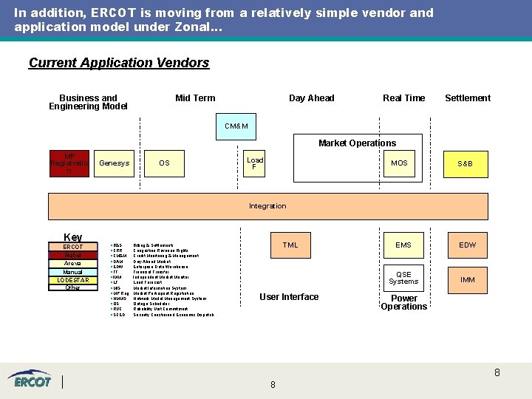Image resolution: width=532 pixels, height=399 pixels.
Task: Click the 'Real Time' column label
Action: click(x=404, y=98)
